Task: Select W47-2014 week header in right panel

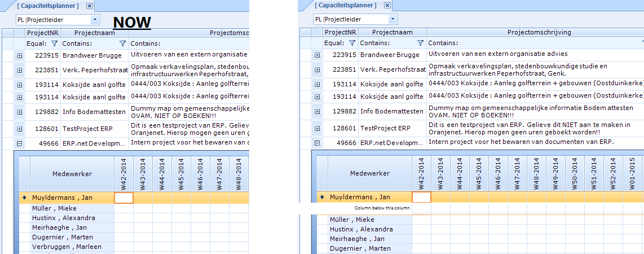Action: (517, 173)
